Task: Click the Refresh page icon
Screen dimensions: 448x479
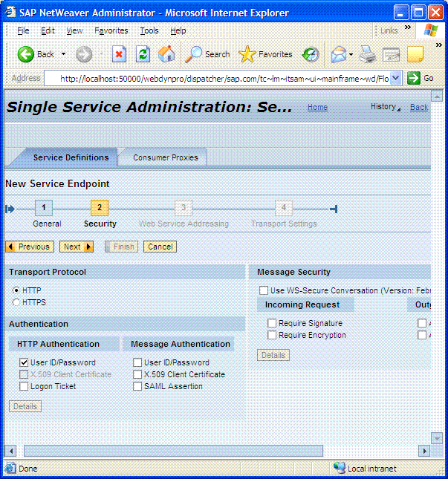Action: (143, 54)
